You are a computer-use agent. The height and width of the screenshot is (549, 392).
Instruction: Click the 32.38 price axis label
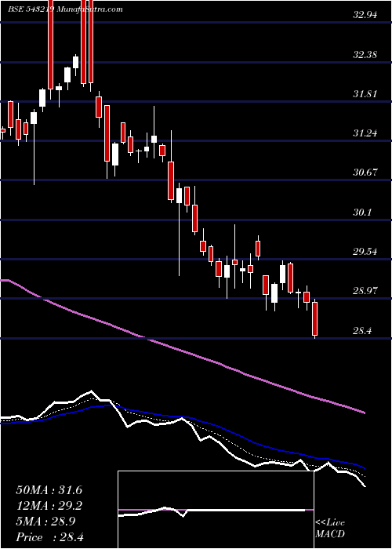pyautogui.click(x=365, y=55)
